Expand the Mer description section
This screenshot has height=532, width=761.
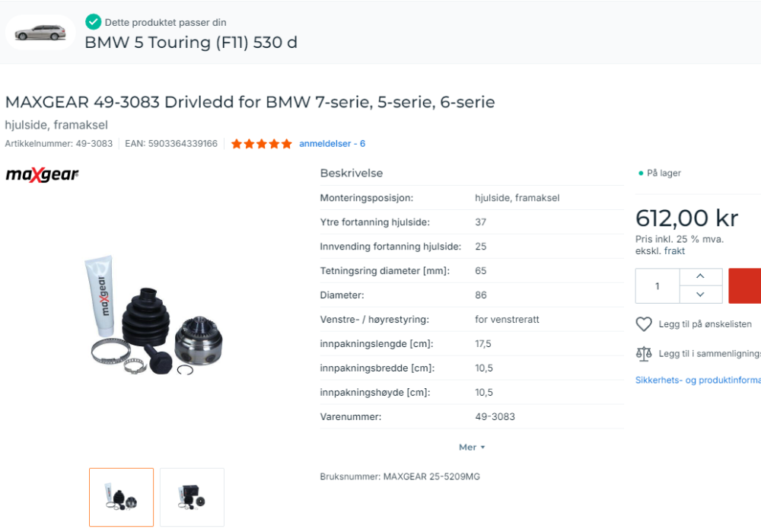tap(472, 448)
